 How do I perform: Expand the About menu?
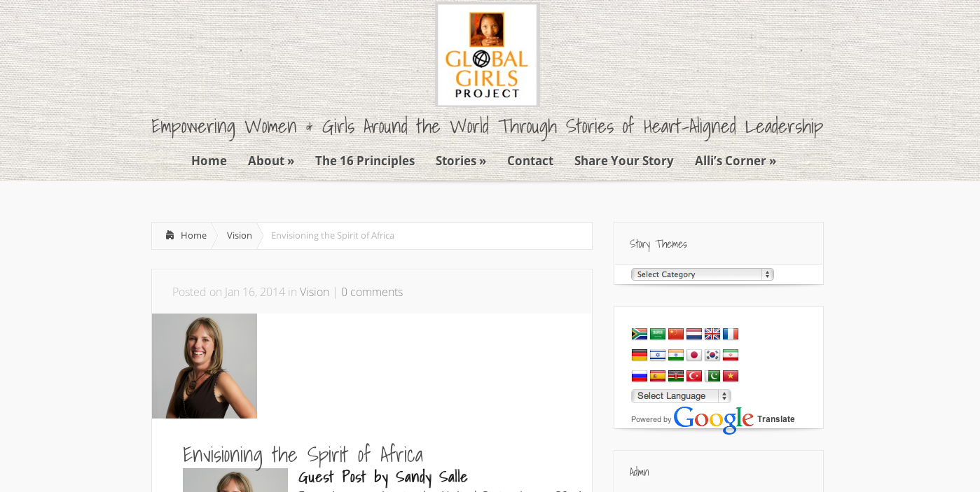[x=270, y=161]
